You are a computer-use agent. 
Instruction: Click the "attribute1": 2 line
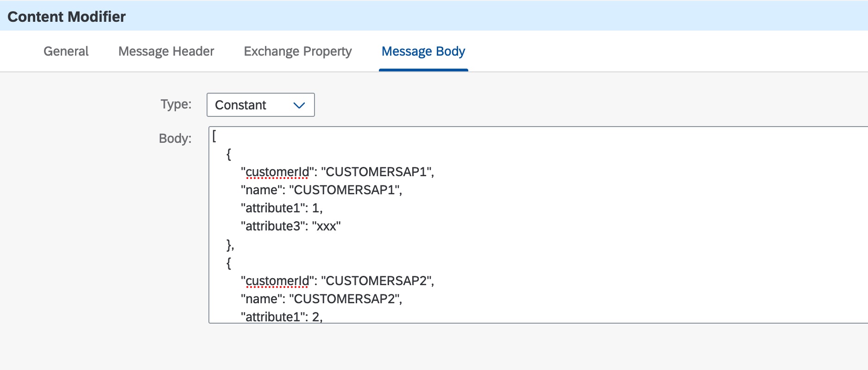point(281,317)
